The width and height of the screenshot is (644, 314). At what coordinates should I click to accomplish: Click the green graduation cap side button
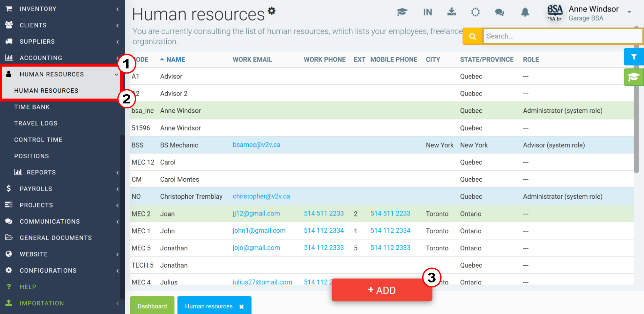tap(634, 77)
